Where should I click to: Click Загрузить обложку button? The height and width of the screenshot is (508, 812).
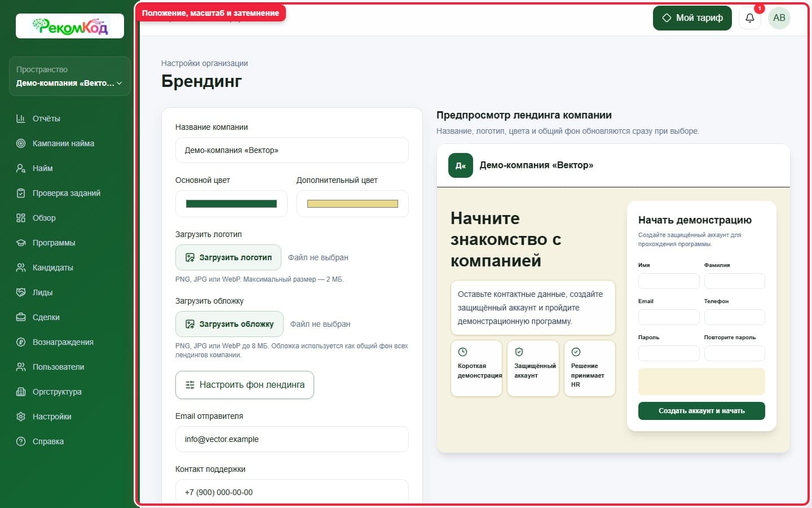(230, 324)
